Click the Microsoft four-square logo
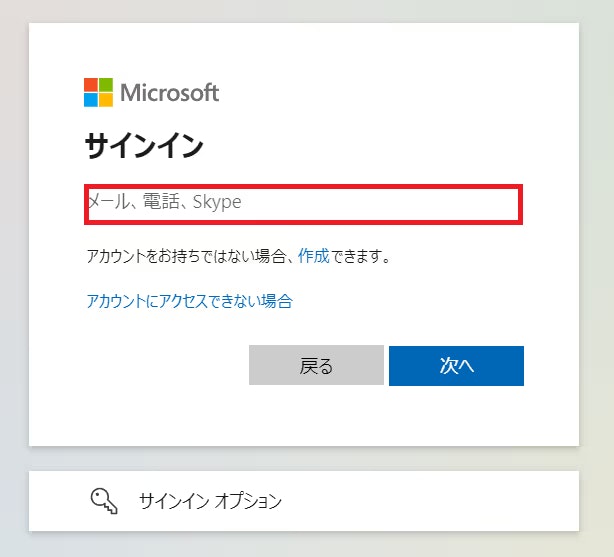 tap(98, 92)
